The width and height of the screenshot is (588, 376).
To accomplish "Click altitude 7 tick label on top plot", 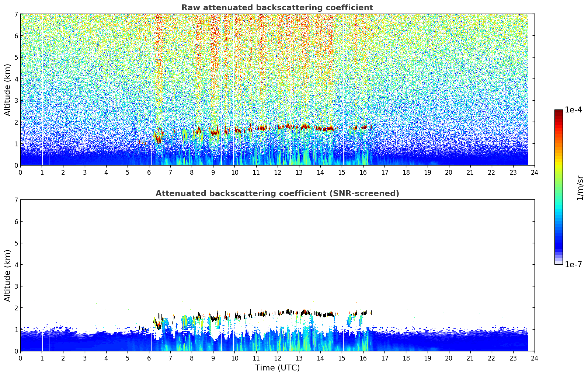I will coord(16,14).
